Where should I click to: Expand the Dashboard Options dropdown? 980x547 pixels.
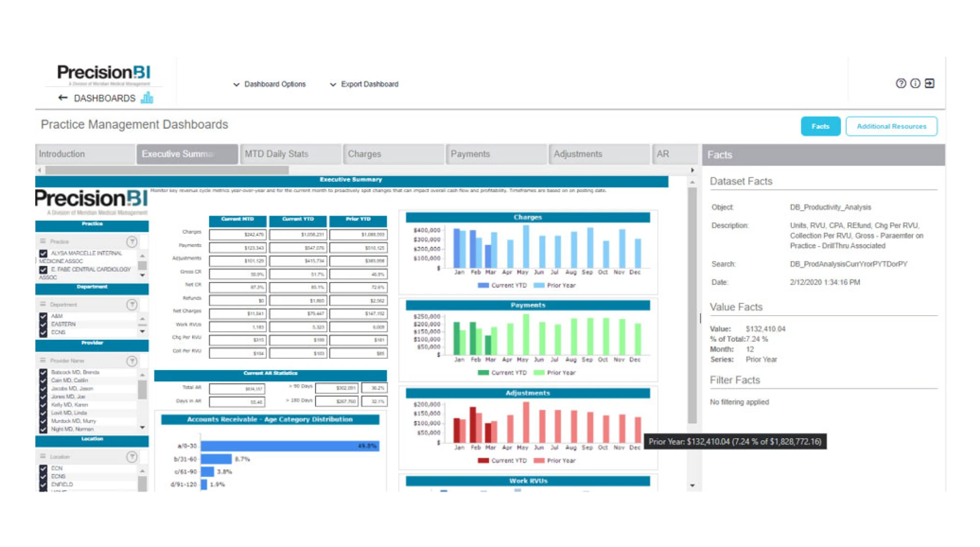tap(269, 84)
